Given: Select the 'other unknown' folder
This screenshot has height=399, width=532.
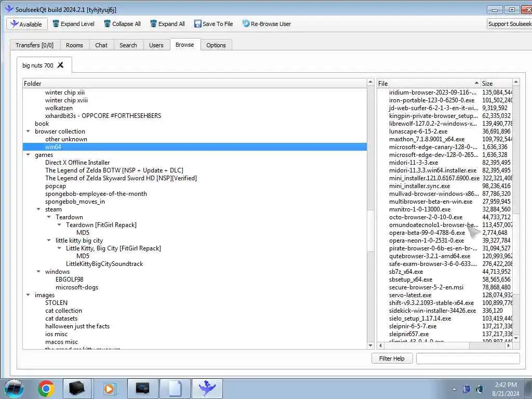Looking at the screenshot, I should (x=66, y=139).
